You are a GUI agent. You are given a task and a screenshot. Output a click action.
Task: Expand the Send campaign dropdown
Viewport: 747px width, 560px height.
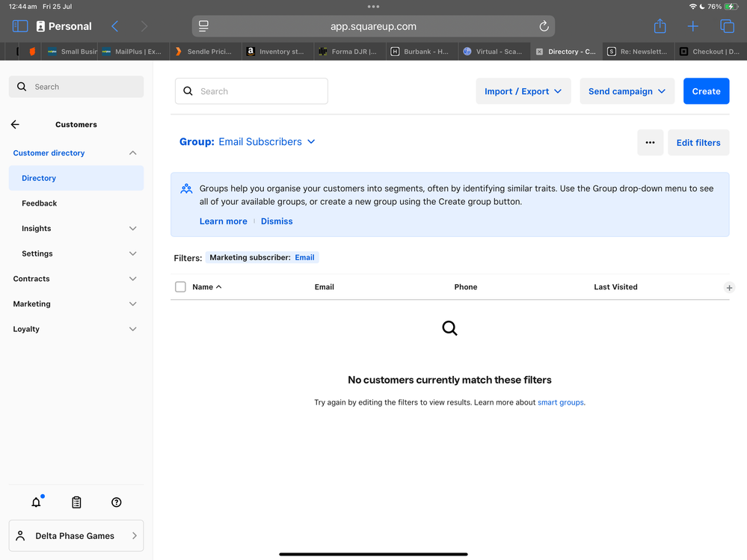click(x=627, y=91)
